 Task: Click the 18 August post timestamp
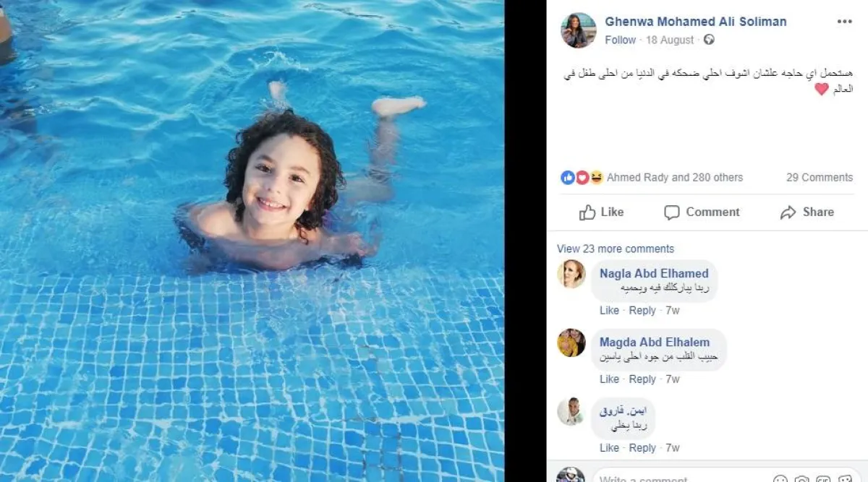[670, 40]
